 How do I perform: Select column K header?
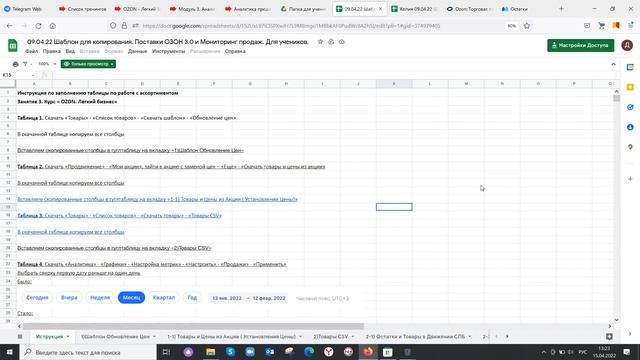coord(394,84)
